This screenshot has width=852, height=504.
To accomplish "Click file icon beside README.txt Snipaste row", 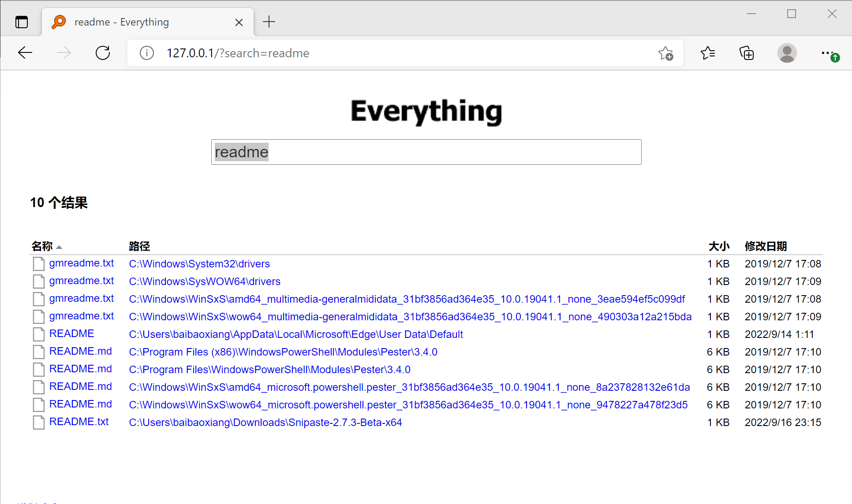I will pos(39,422).
